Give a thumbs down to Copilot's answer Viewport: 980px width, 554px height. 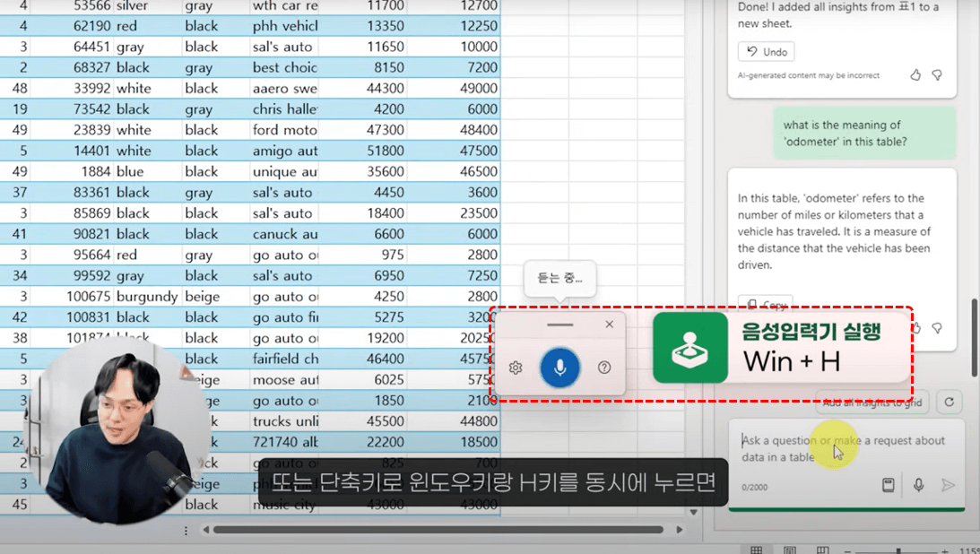[x=938, y=75]
